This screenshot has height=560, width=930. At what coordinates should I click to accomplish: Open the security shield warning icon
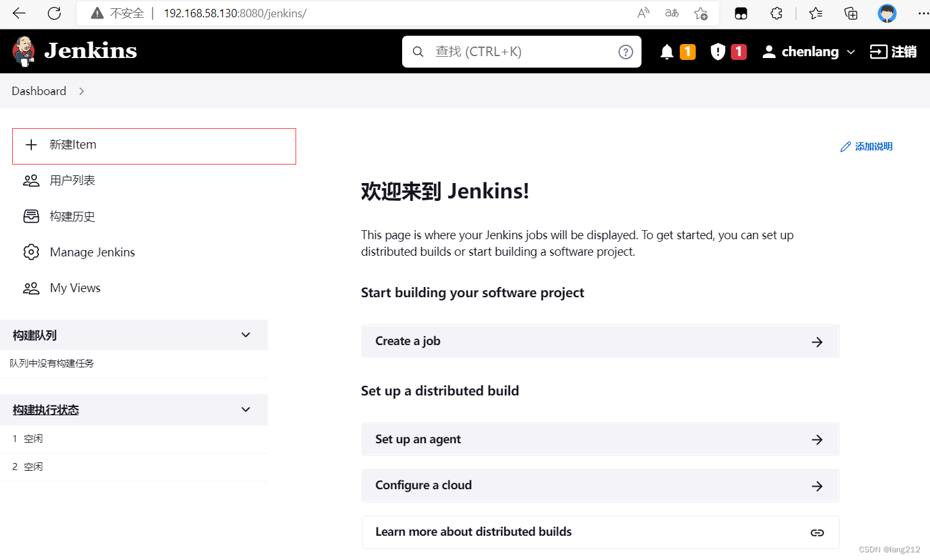[x=718, y=52]
